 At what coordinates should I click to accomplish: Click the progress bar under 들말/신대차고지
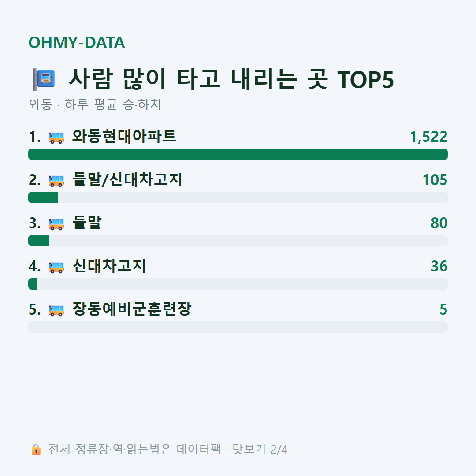[238, 197]
